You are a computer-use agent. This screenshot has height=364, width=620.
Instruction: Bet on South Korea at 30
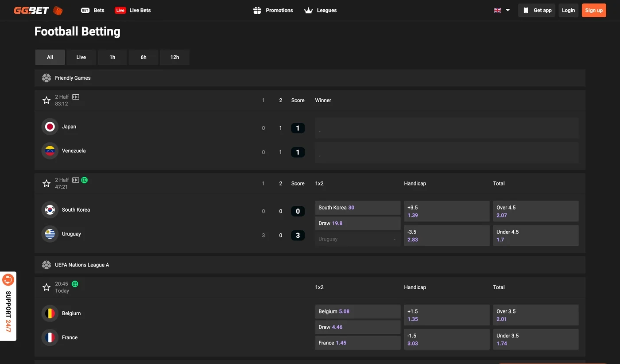358,208
